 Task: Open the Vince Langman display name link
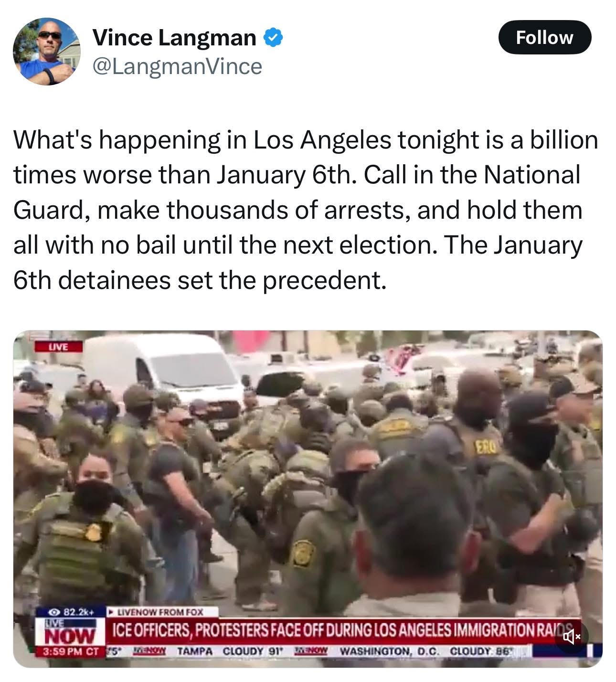[x=174, y=38]
